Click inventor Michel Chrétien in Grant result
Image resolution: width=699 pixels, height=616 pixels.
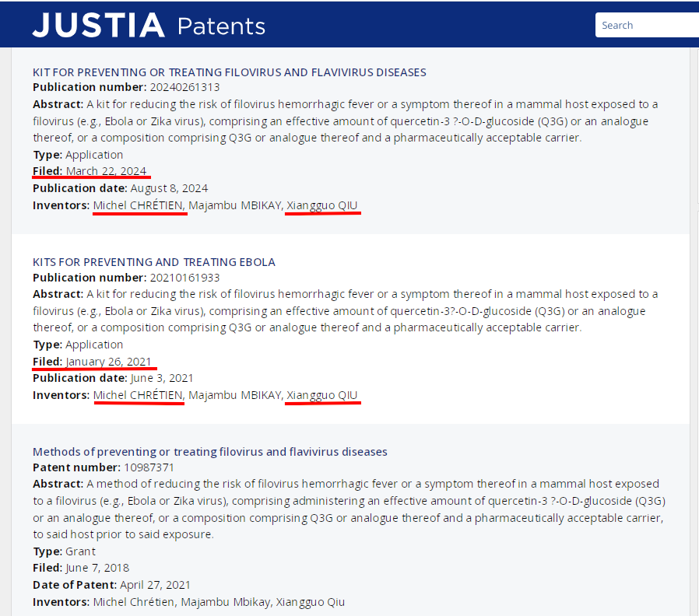(x=134, y=602)
